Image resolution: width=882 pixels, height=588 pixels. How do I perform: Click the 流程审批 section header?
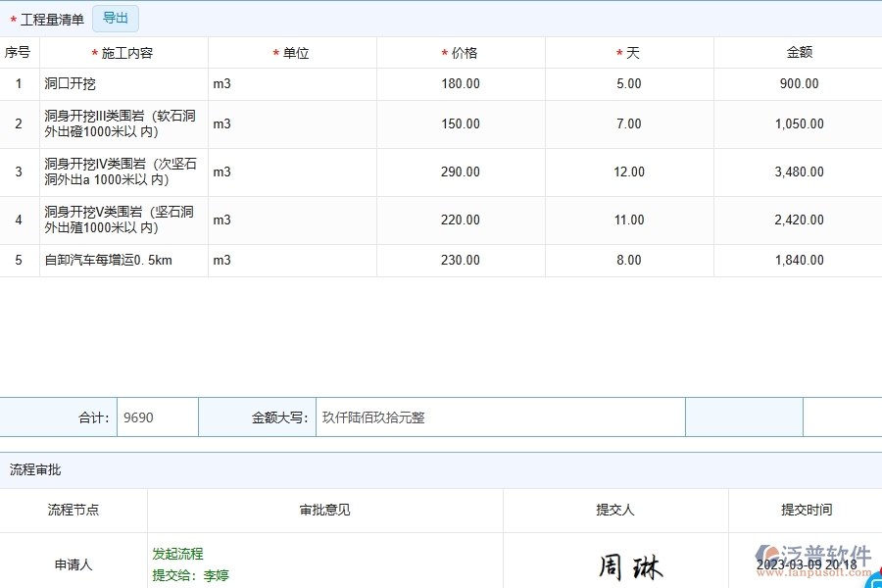35,469
